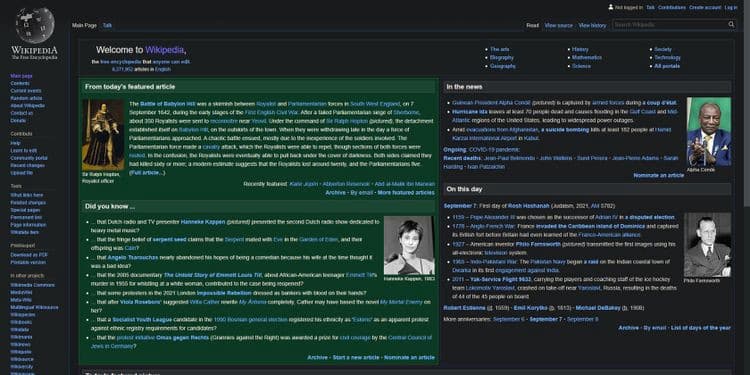Select the Main Page tab
The height and width of the screenshot is (375, 750).
coord(84,25)
